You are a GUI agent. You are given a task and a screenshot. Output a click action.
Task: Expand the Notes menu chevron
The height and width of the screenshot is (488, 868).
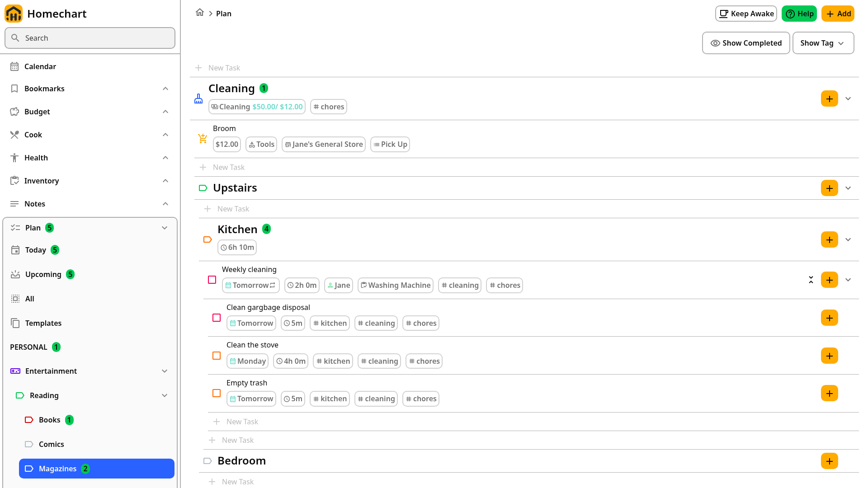165,204
